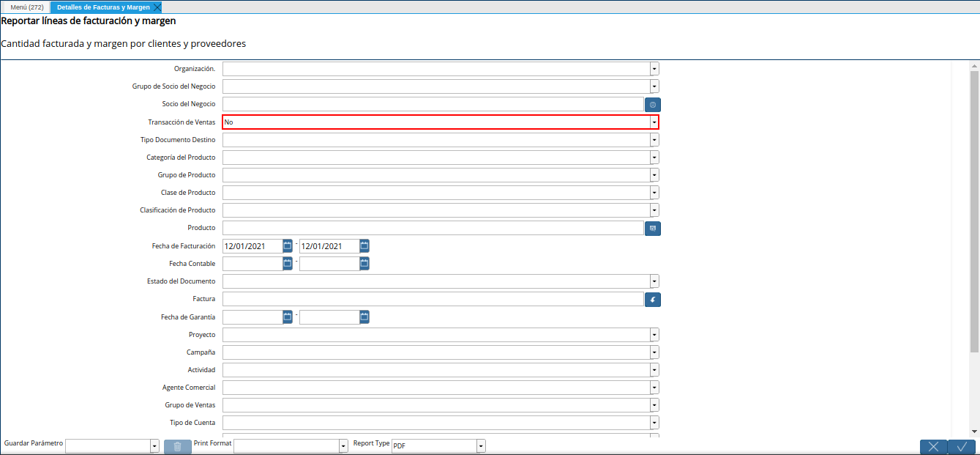Open calendar for Fecha de Facturación start date
This screenshot has width=980, height=455.
pyautogui.click(x=288, y=245)
